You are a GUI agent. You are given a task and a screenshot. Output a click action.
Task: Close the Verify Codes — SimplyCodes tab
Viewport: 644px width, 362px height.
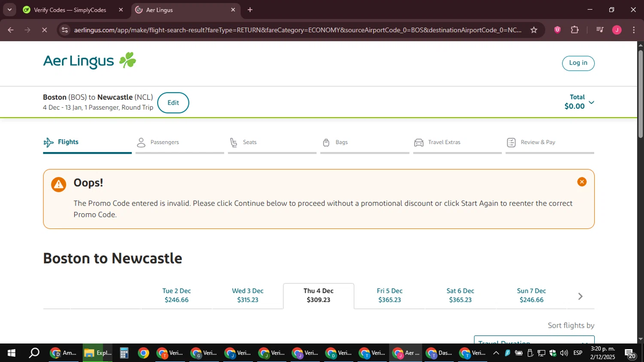click(121, 10)
